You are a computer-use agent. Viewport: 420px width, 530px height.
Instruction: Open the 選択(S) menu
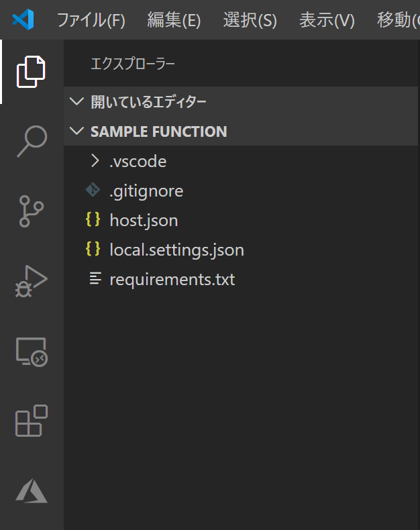pos(250,20)
